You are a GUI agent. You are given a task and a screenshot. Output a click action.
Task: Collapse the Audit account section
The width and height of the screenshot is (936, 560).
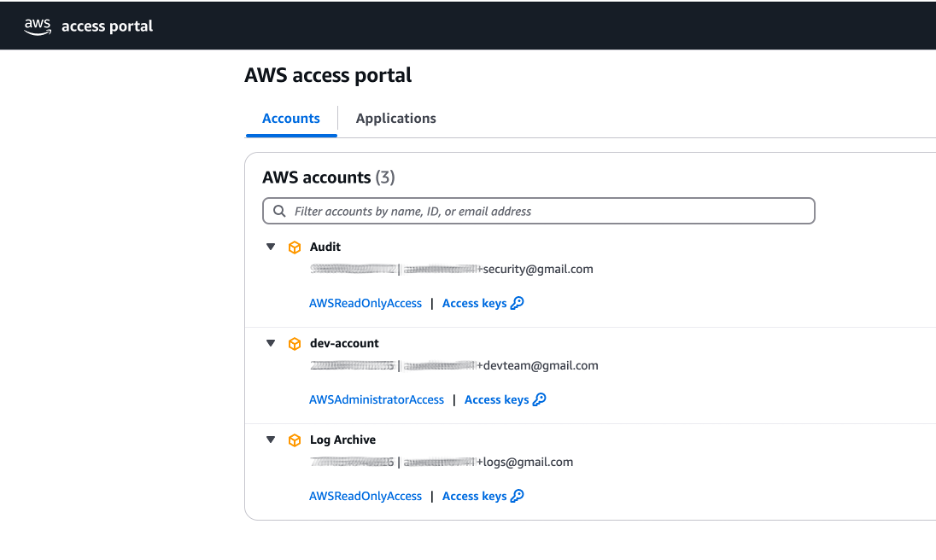[x=270, y=247]
